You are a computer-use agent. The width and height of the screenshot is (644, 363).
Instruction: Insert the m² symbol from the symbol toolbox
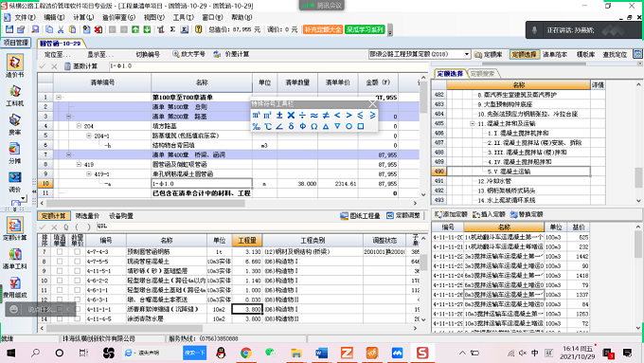[256, 116]
